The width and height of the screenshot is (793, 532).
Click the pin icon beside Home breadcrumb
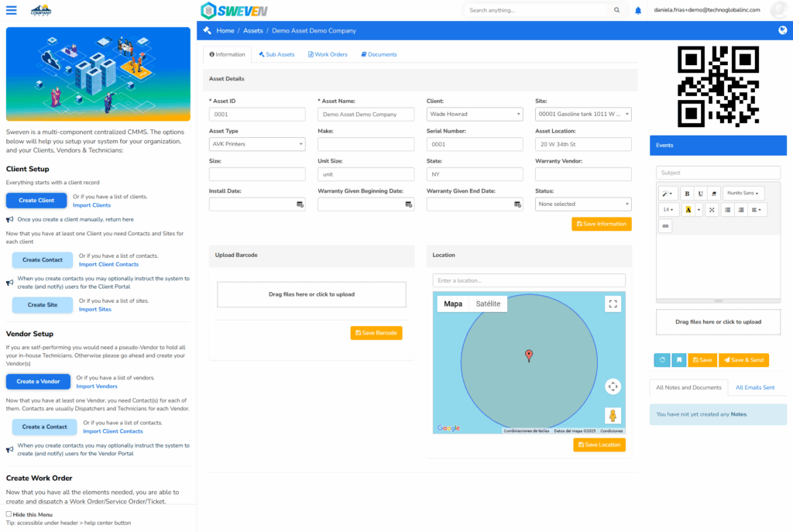[208, 30]
